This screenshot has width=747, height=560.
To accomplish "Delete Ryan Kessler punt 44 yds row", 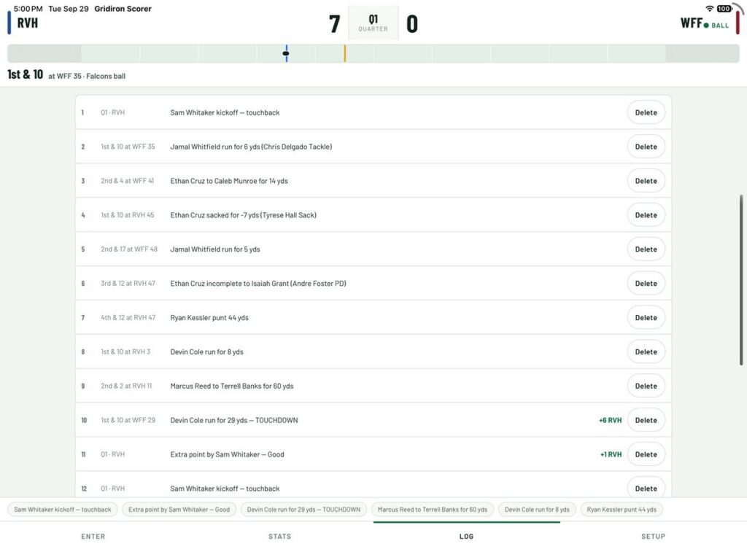I will tap(646, 318).
